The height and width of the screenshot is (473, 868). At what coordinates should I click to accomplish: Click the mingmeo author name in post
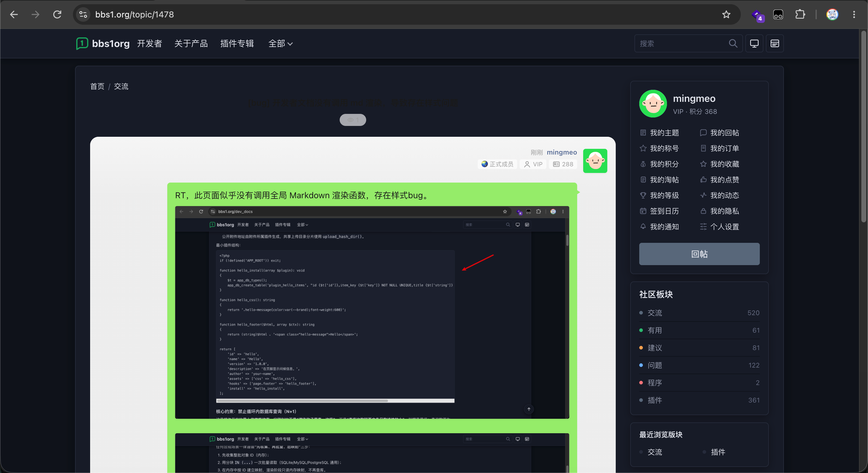(562, 152)
